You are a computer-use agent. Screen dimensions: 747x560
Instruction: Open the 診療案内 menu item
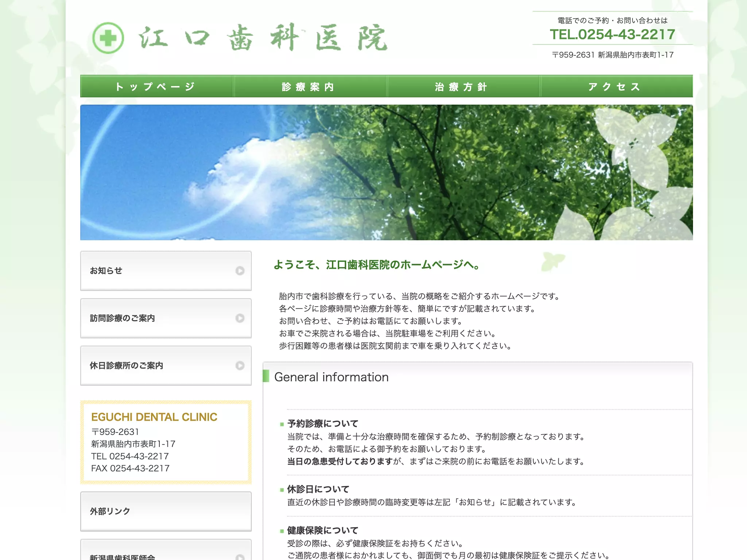(310, 86)
